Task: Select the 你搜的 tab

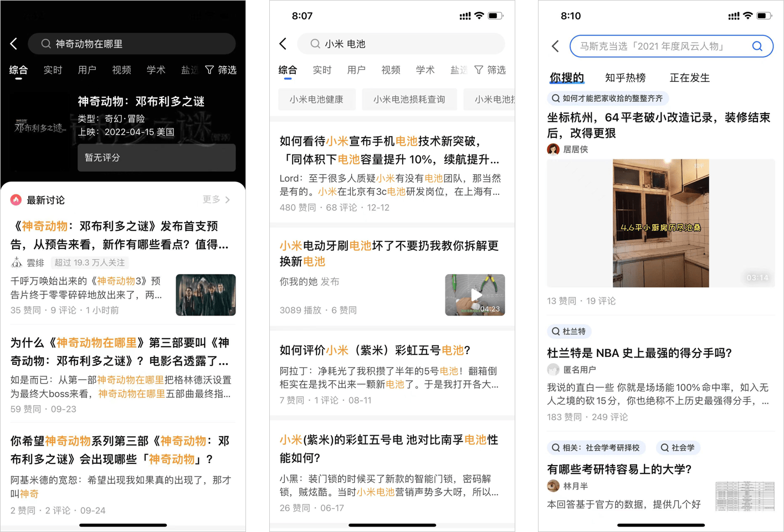Action: coord(567,78)
